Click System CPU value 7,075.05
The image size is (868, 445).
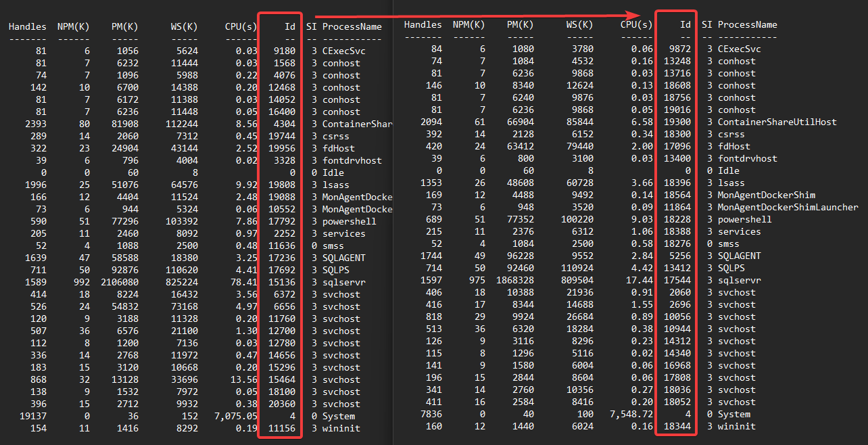235,416
